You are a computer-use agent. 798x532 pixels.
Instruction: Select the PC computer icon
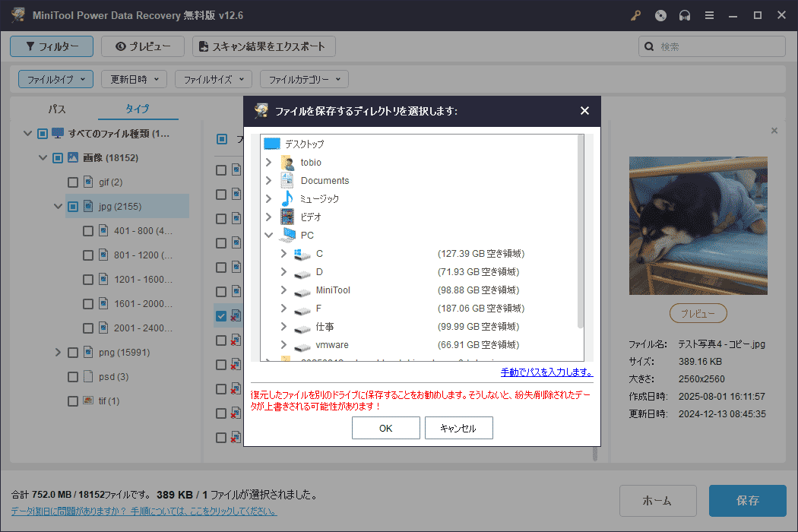[288, 235]
